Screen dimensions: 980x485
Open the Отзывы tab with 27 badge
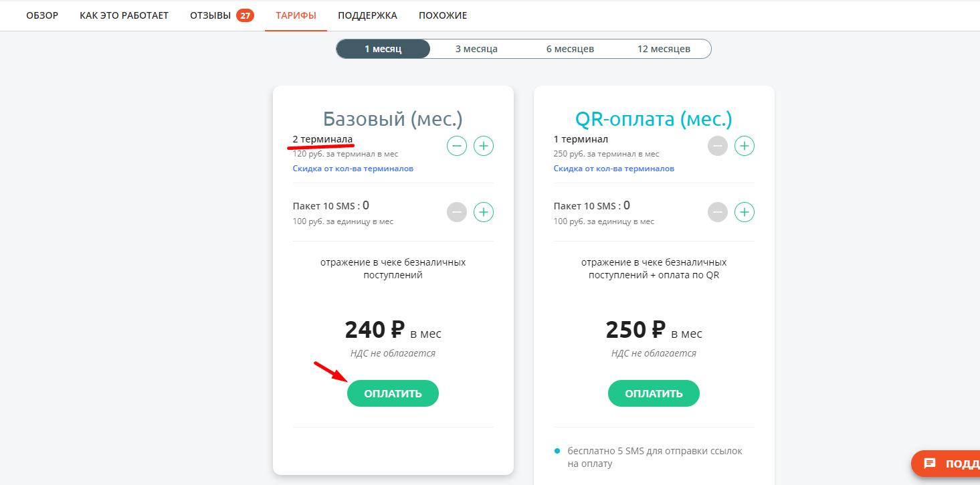pos(222,15)
